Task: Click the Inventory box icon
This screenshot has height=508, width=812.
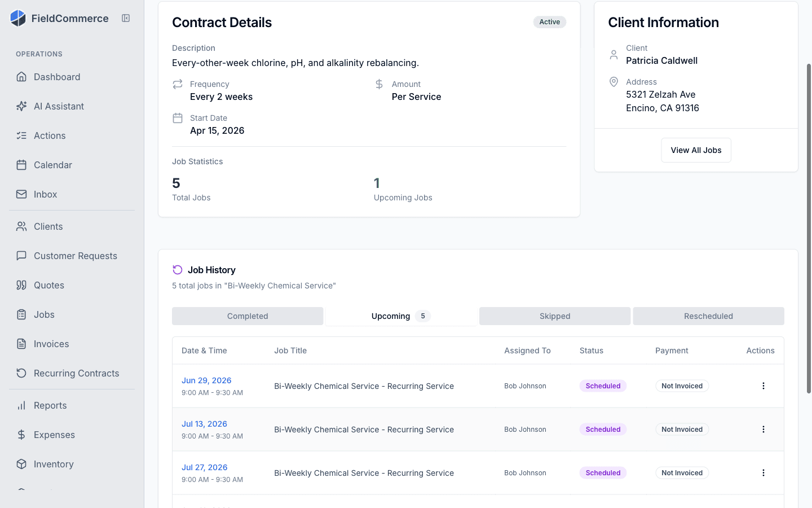Action: point(21,464)
